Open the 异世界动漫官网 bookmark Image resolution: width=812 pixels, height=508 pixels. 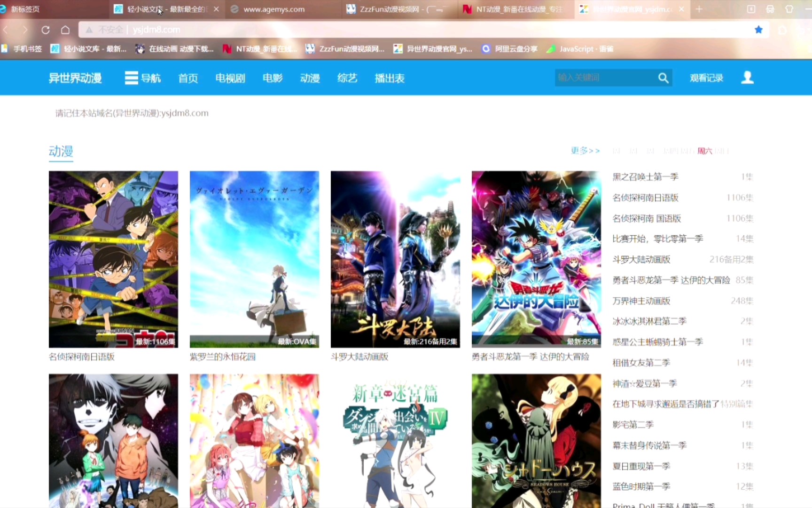[x=433, y=49]
